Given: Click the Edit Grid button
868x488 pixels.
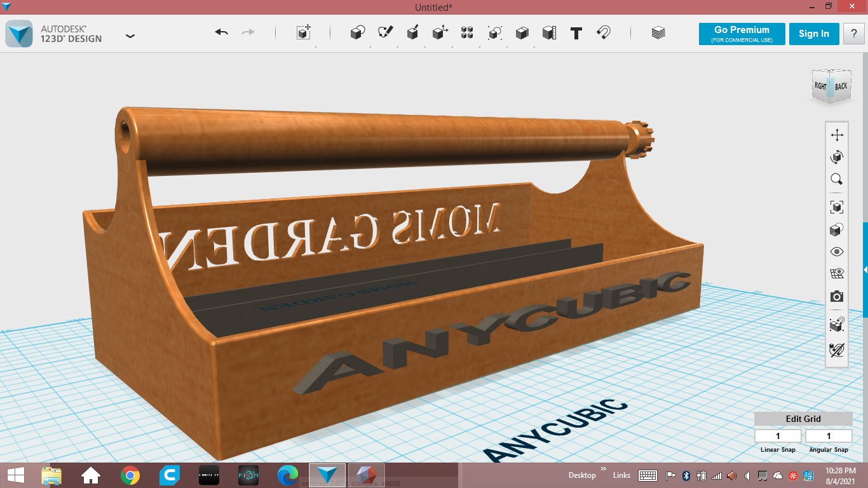Looking at the screenshot, I should pyautogui.click(x=803, y=419).
